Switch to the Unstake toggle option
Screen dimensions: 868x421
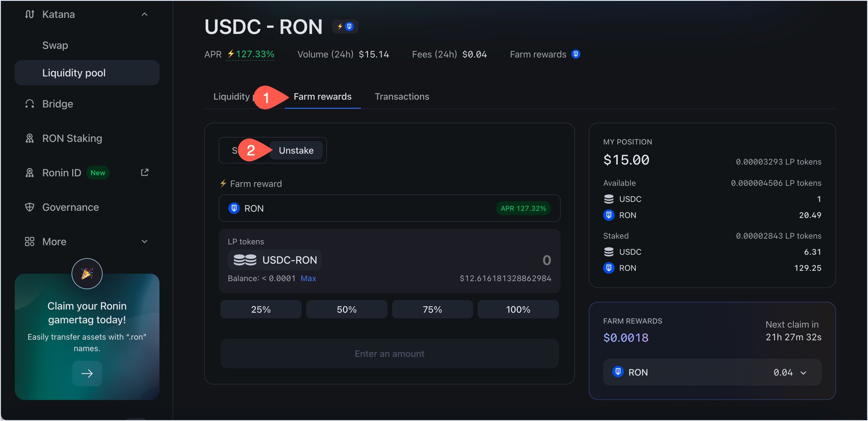tap(296, 150)
